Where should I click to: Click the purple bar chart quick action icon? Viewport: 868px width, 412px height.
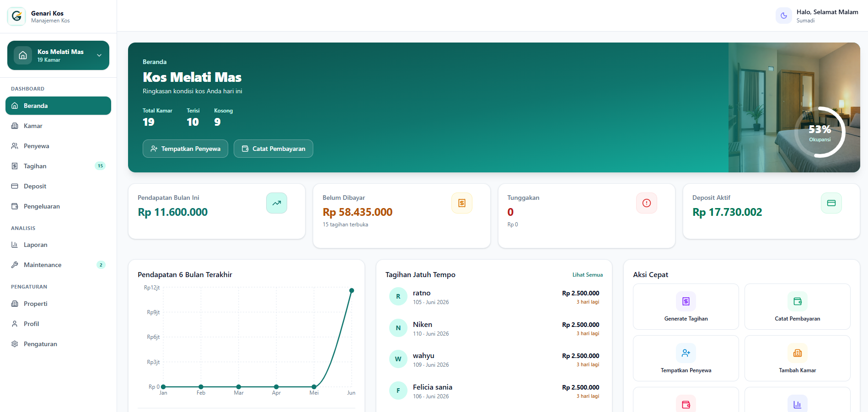click(x=798, y=404)
